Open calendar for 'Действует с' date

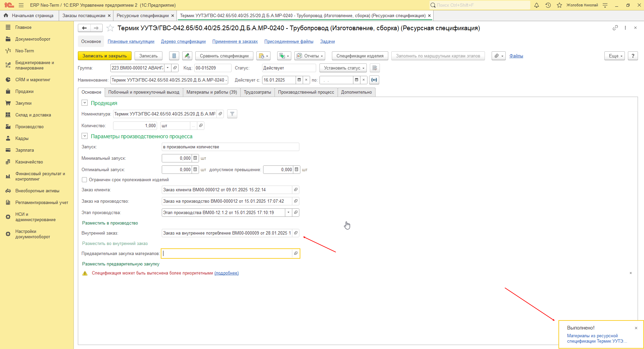[299, 80]
